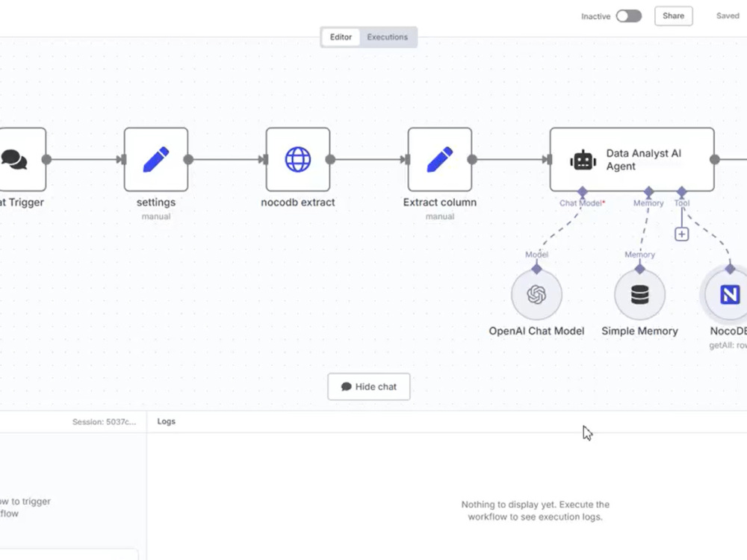Viewport: 747px width, 560px height.
Task: Click the 'Extract column' node label
Action: [440, 202]
